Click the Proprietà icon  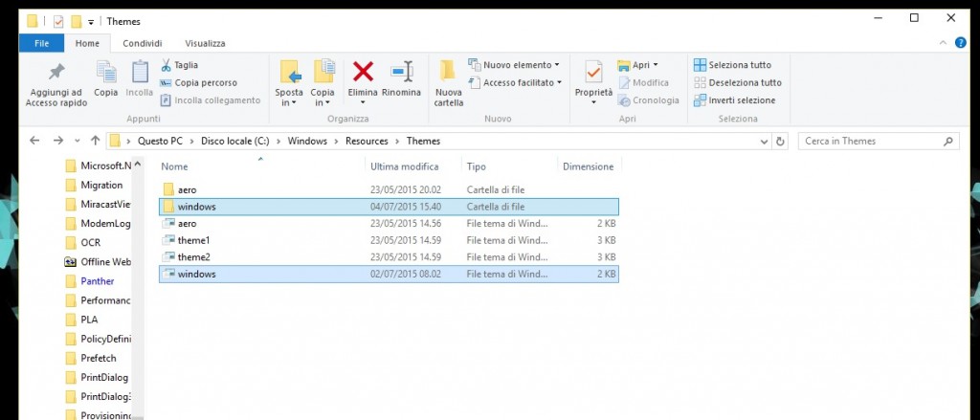[x=593, y=72]
